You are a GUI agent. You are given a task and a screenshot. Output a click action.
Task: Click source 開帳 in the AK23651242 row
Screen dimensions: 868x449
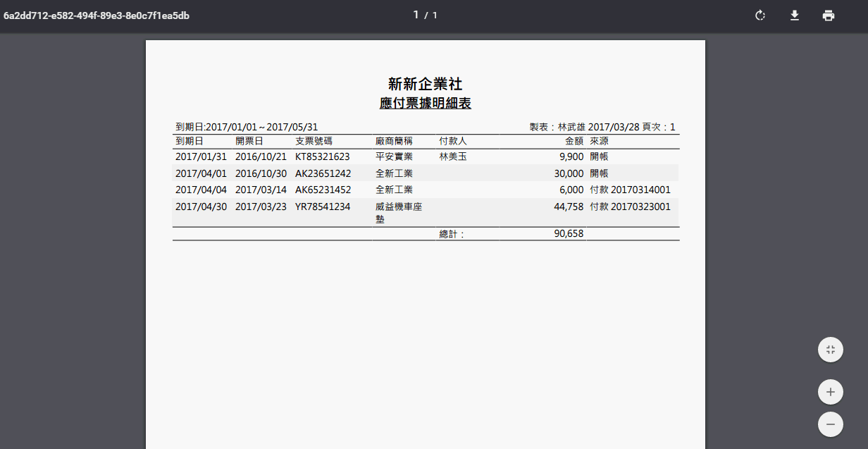600,173
